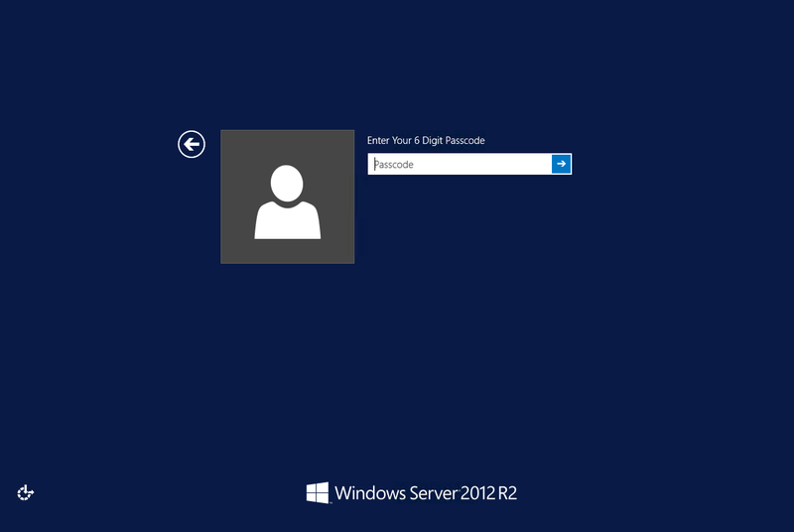The width and height of the screenshot is (794, 532).
Task: Select the head of the user silhouette
Action: (287, 184)
